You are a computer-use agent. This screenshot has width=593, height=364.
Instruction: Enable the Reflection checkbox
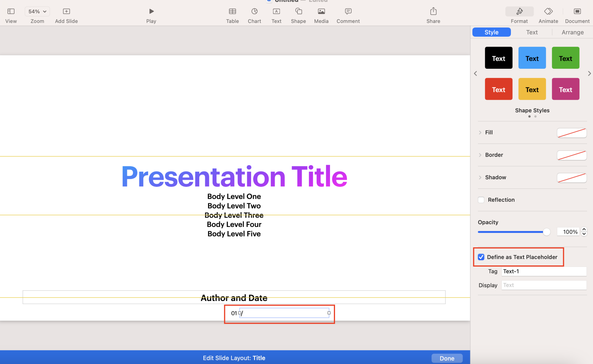click(x=481, y=200)
